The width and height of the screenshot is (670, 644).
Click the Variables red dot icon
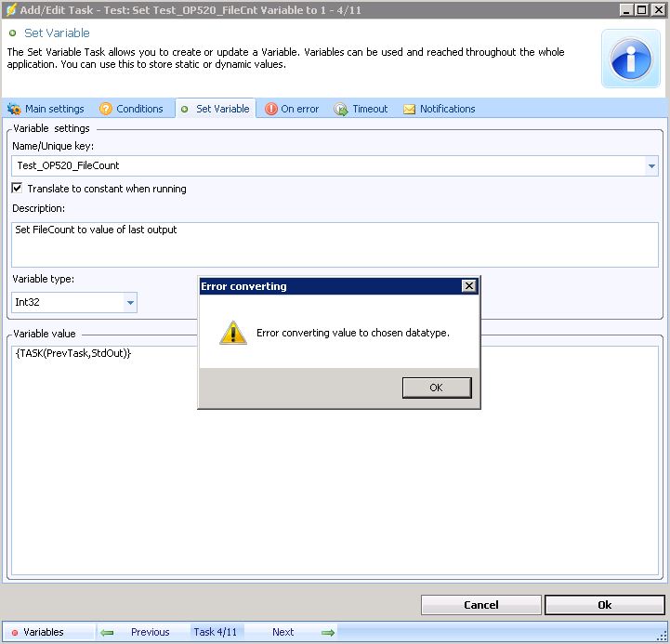pos(15,633)
